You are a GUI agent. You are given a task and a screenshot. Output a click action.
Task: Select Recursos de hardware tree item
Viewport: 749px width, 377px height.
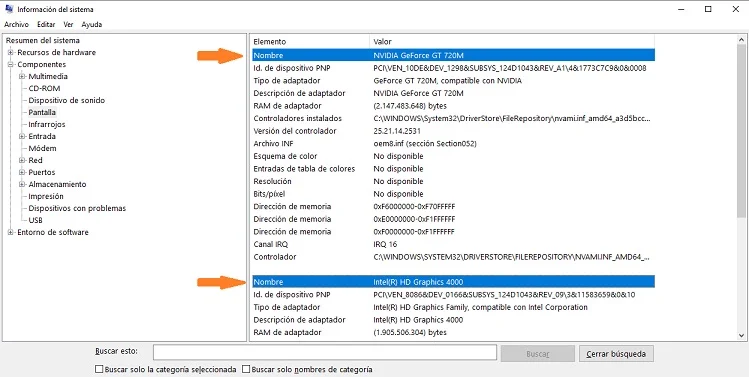coord(56,53)
